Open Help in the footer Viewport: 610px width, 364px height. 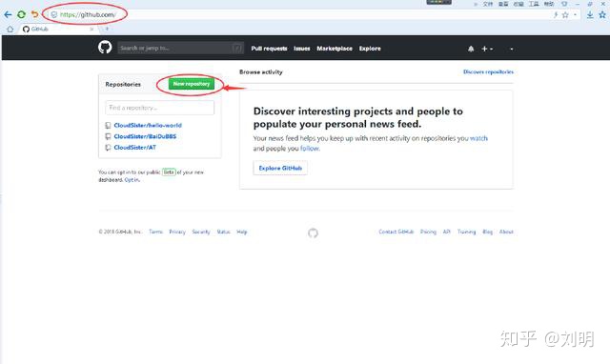tap(241, 232)
